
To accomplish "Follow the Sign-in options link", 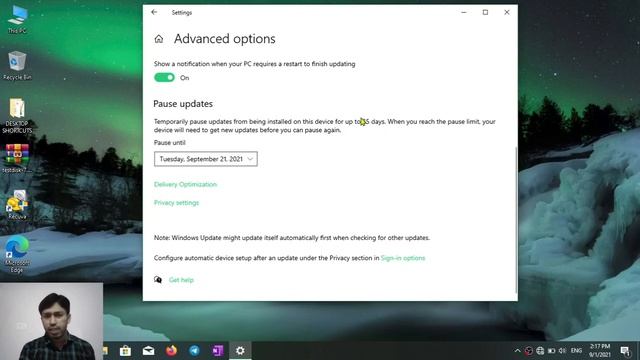I will pos(403,258).
